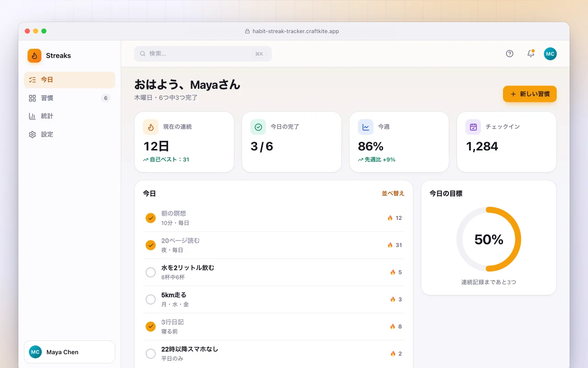588x368 pixels.
Task: Click the search magnifier icon
Action: click(x=142, y=54)
